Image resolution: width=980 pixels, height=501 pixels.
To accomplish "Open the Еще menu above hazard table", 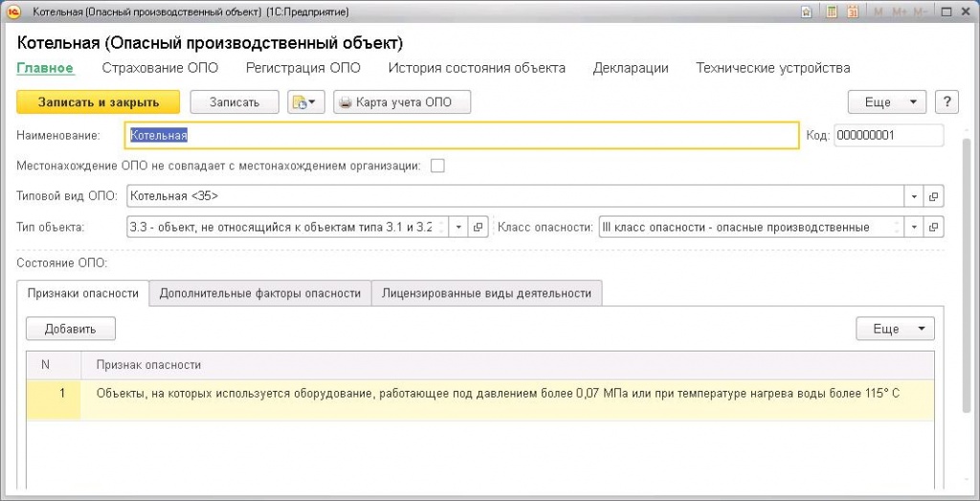I will click(x=895, y=329).
